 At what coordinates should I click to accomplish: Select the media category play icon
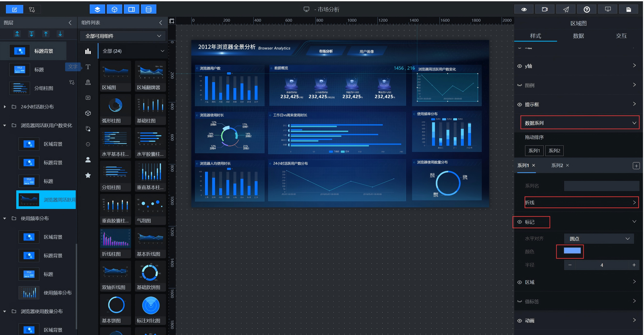point(88,98)
